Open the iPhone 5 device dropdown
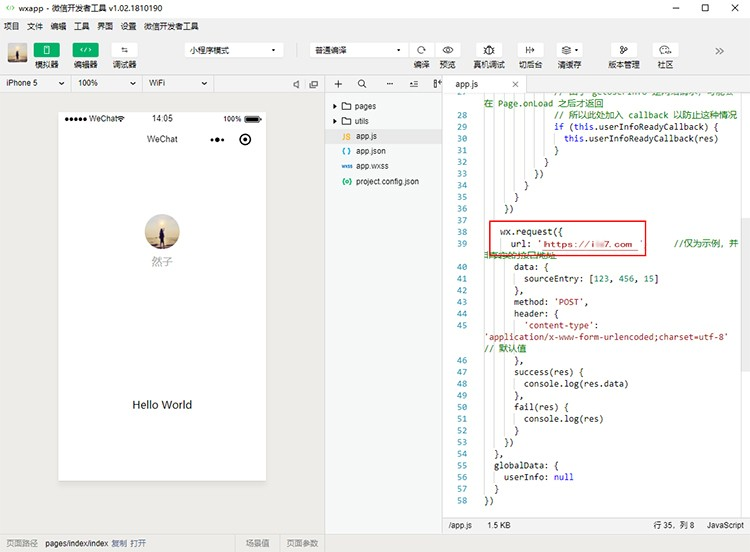This screenshot has height=552, width=750. tap(34, 83)
